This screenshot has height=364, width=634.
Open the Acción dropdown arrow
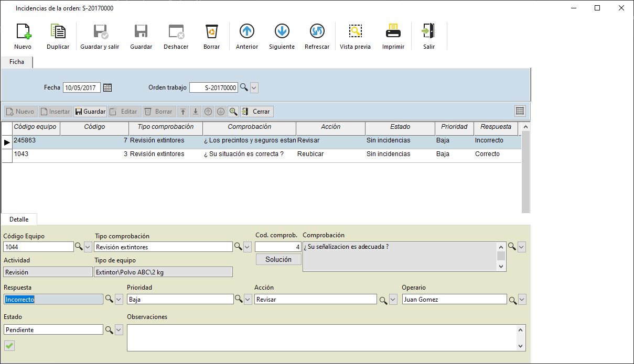pos(393,300)
